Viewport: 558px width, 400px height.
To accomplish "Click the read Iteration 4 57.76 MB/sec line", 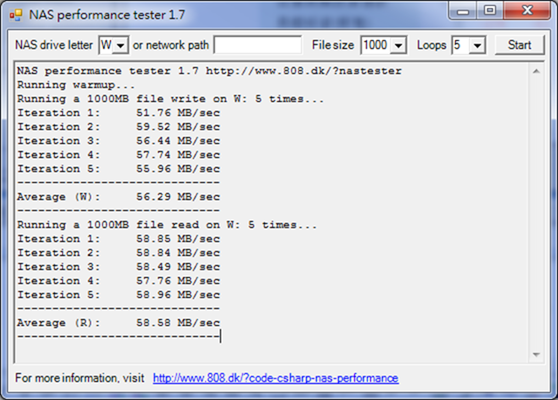I will 119,281.
